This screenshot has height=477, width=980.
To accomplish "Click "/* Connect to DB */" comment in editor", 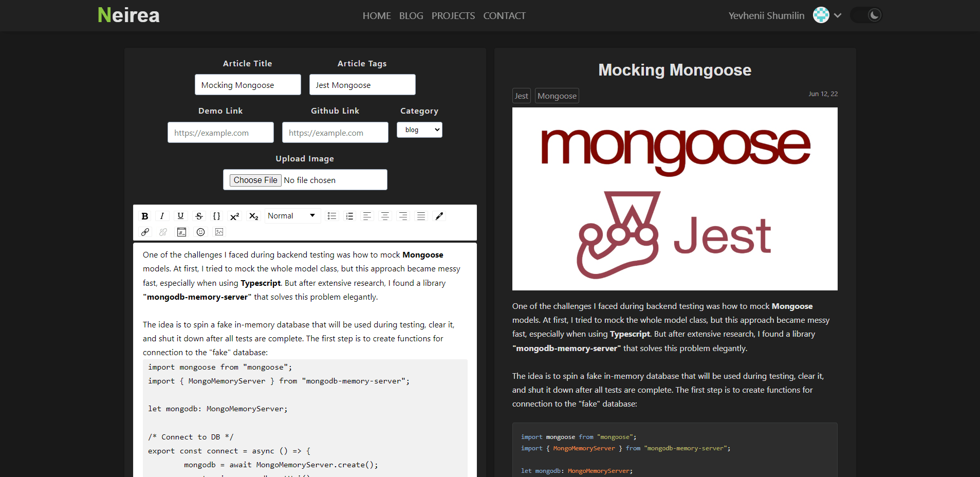I will (x=191, y=437).
